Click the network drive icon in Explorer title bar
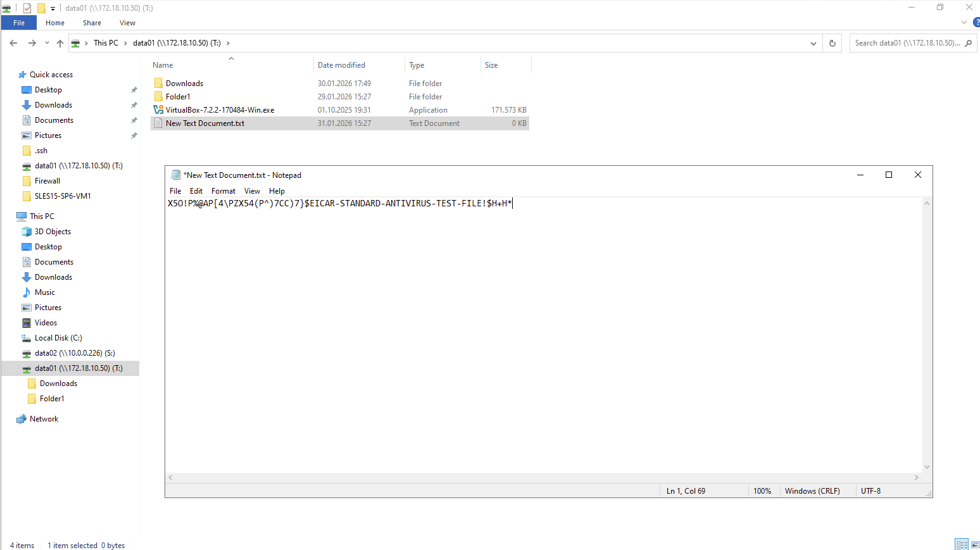The height and width of the screenshot is (550, 980). coord(6,8)
